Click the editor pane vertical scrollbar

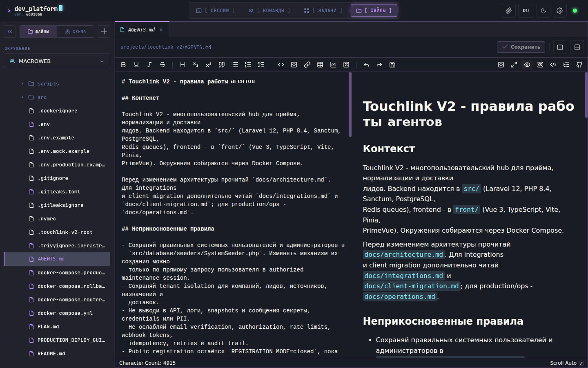(350, 105)
